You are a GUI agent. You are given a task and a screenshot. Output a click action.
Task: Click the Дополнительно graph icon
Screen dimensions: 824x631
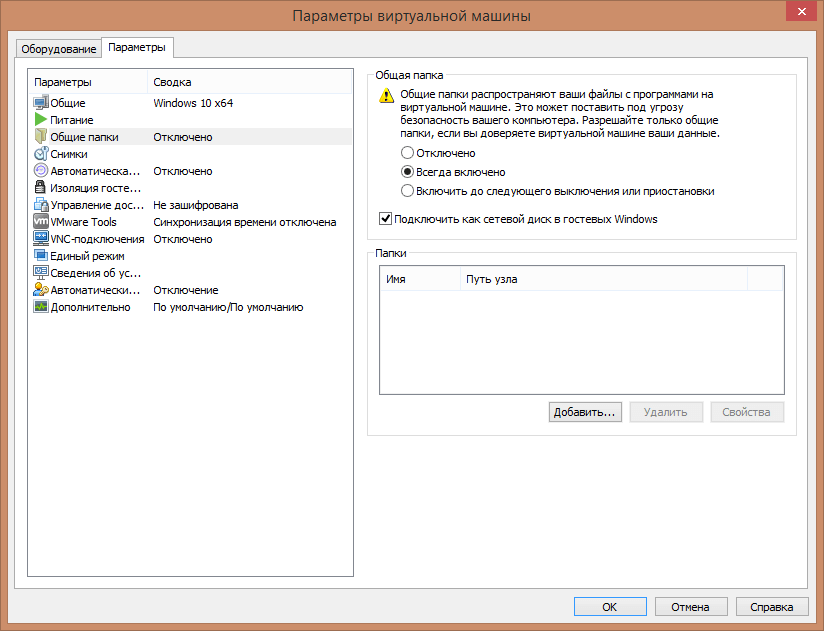coord(41,306)
